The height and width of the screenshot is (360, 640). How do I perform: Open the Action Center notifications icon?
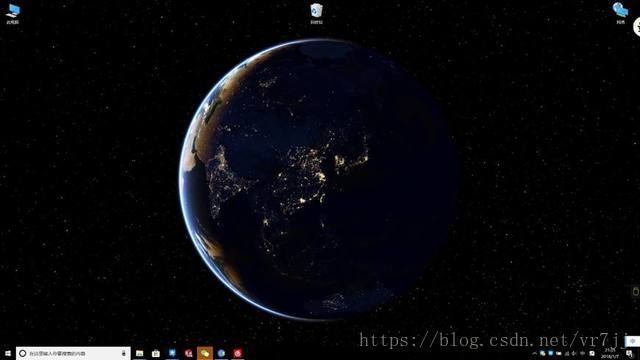point(629,353)
